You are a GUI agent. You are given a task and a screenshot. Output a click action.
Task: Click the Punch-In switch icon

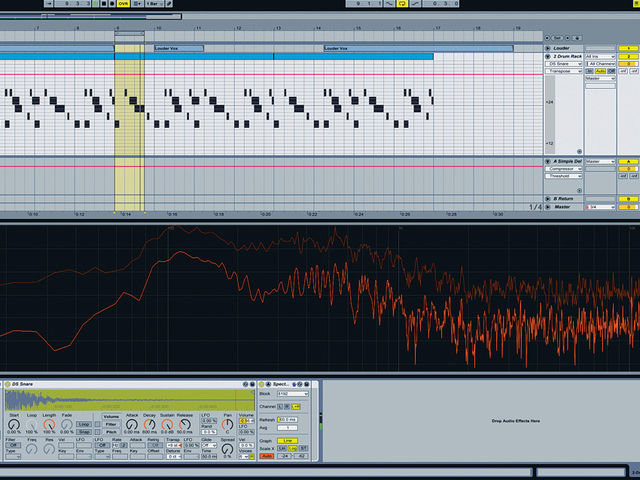click(x=389, y=4)
